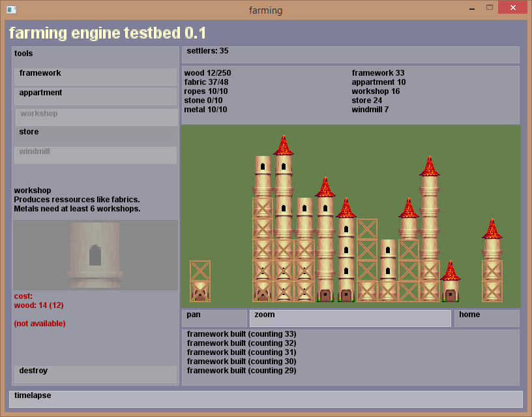Choose the appartment building tool

tap(95, 96)
